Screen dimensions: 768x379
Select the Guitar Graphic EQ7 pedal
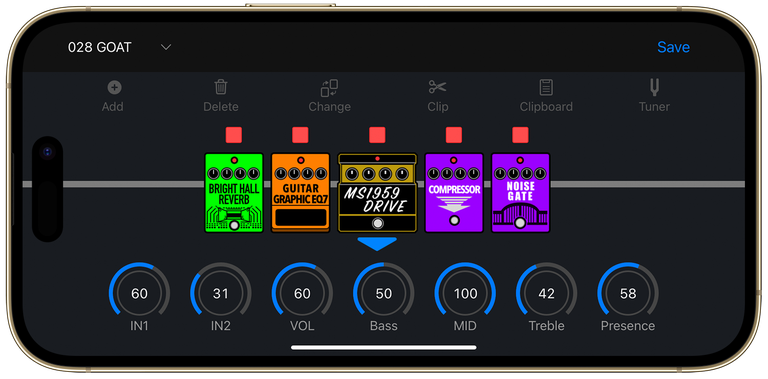[300, 192]
